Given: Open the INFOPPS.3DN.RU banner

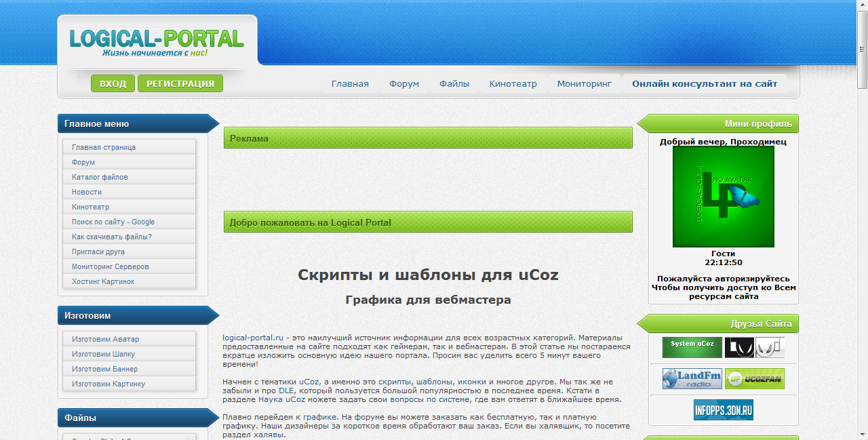Looking at the screenshot, I should (724, 409).
